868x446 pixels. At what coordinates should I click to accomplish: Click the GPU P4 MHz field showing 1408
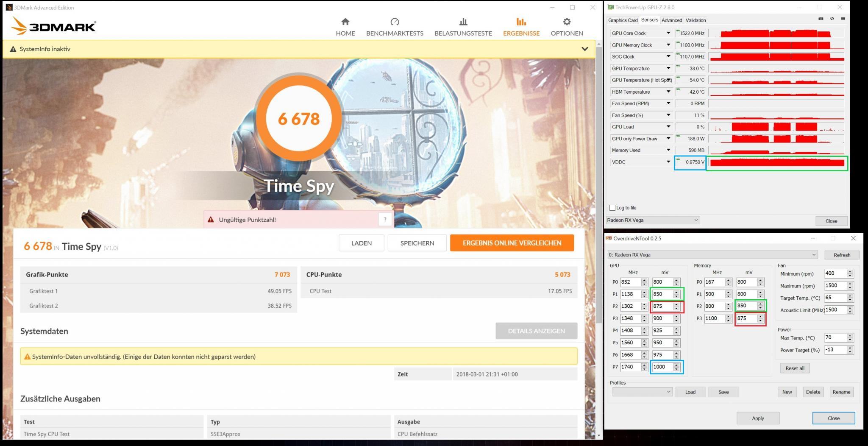(630, 330)
